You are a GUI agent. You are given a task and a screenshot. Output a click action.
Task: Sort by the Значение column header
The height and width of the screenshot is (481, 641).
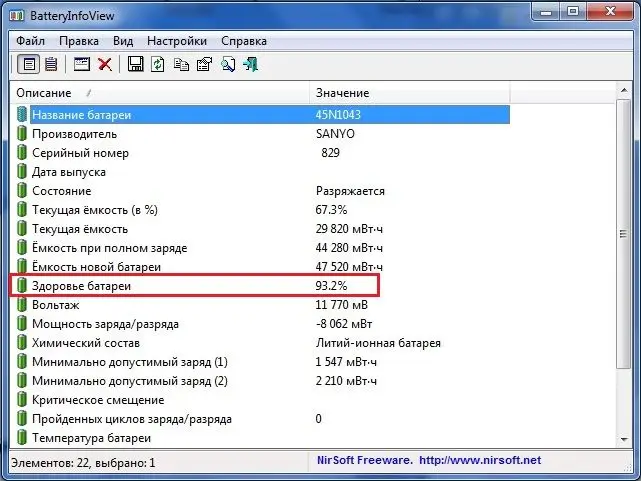[410, 93]
